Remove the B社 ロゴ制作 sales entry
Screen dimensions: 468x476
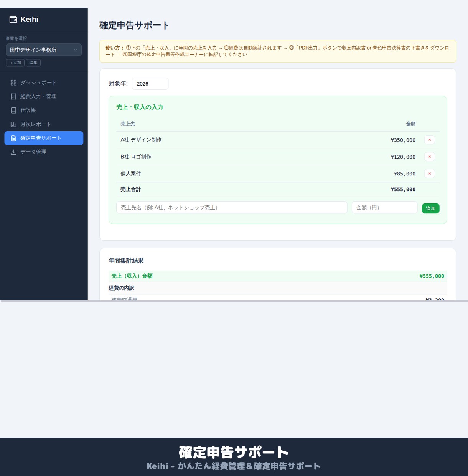click(429, 157)
